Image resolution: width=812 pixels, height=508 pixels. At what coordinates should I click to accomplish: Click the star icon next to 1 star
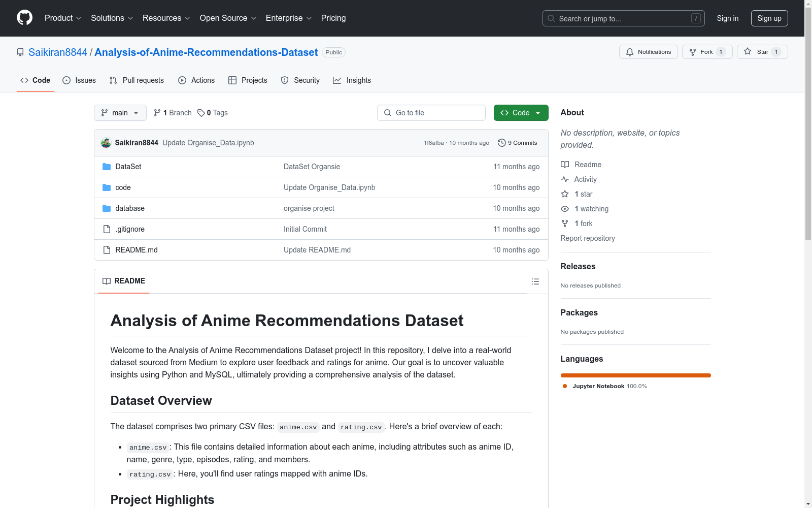click(x=565, y=194)
